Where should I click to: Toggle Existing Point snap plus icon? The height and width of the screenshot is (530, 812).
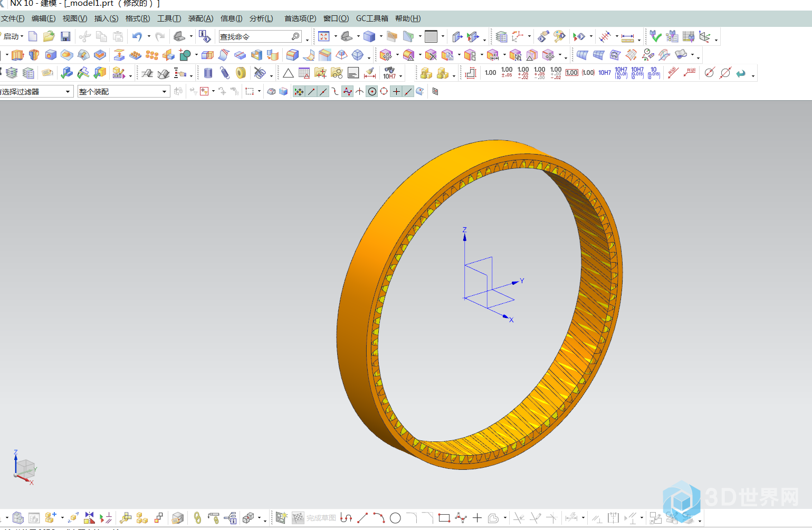[396, 91]
